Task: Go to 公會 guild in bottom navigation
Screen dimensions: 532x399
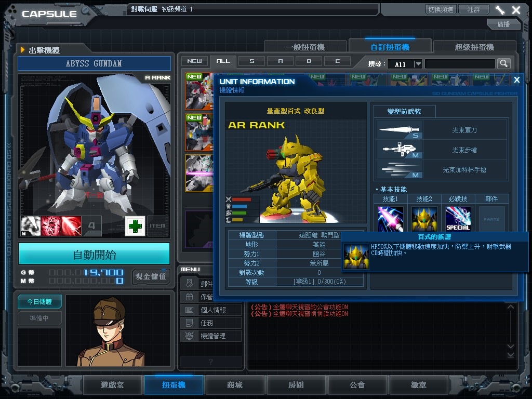Action: point(357,385)
